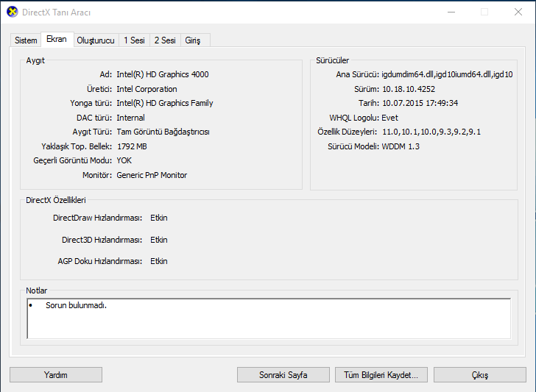Click the 'Sürücü Modeli:' label
This screenshot has width=536, height=392.
(353, 146)
